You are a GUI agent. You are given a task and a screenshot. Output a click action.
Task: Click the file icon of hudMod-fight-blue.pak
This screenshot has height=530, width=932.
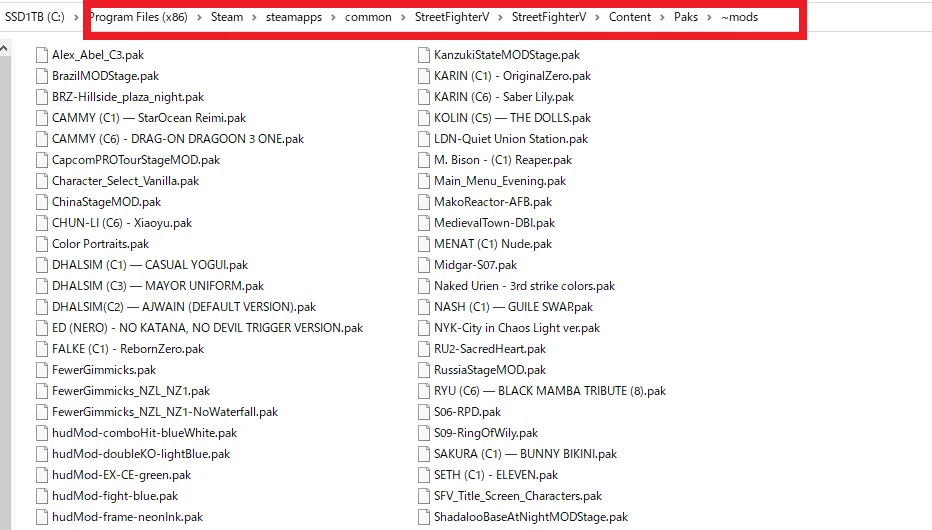42,496
